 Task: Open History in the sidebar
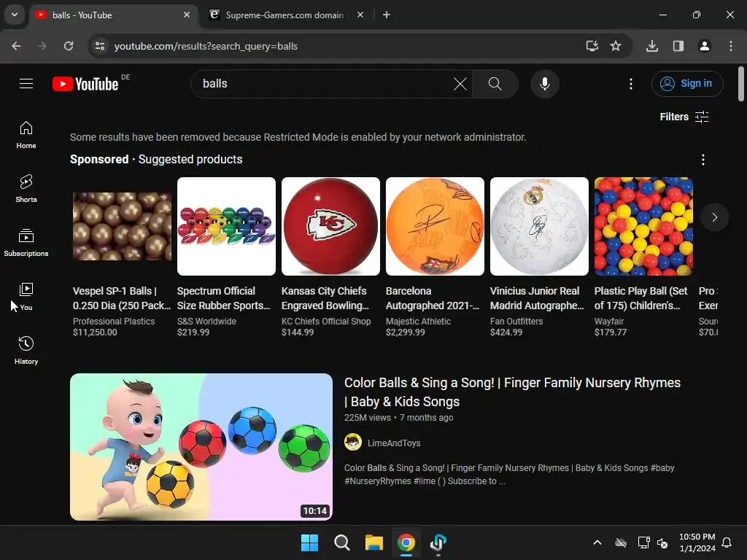pyautogui.click(x=26, y=351)
